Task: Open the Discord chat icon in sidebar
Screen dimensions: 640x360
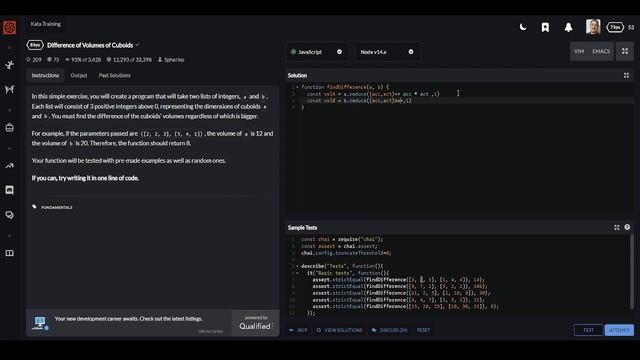Action: (x=9, y=190)
